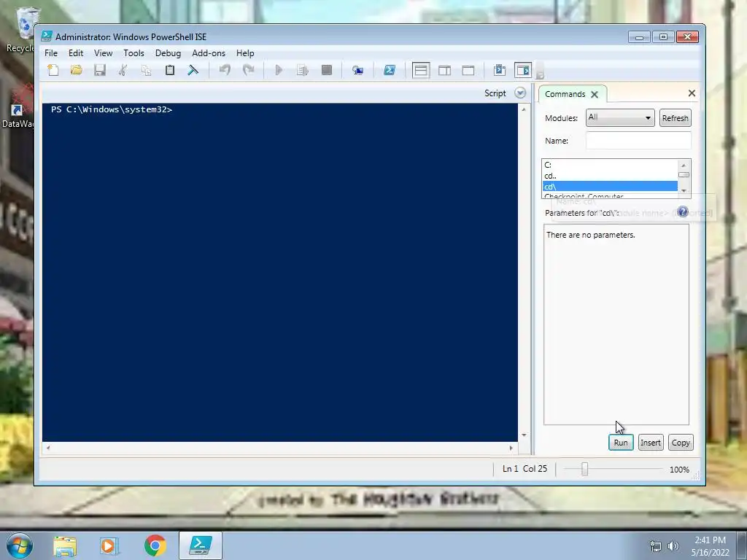Image resolution: width=747 pixels, height=560 pixels.
Task: Open the Add-ons menu
Action: coord(209,53)
